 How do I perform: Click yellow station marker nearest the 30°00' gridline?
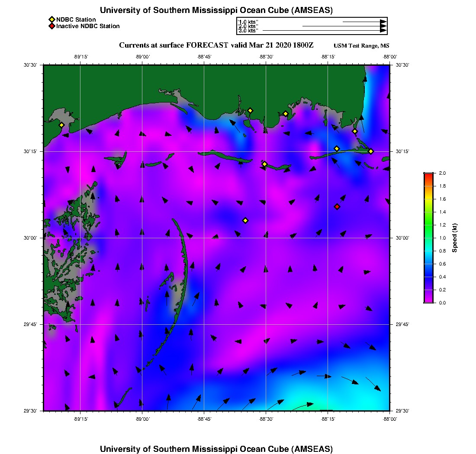(x=245, y=221)
